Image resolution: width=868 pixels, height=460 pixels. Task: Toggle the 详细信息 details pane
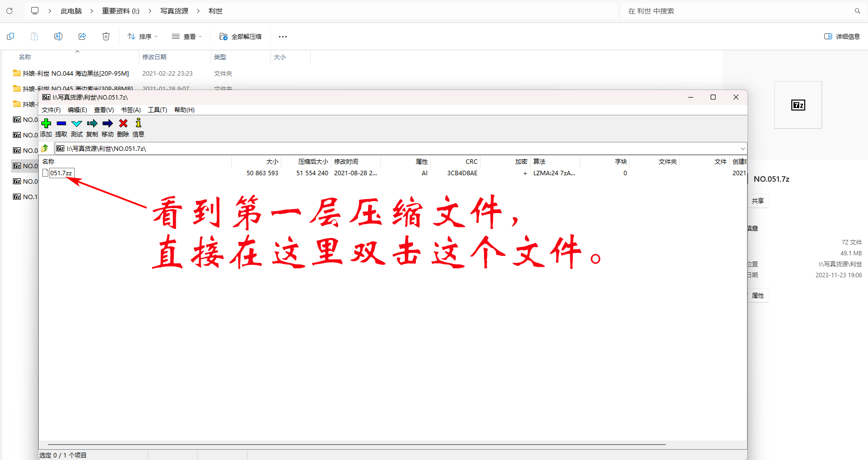tap(841, 36)
